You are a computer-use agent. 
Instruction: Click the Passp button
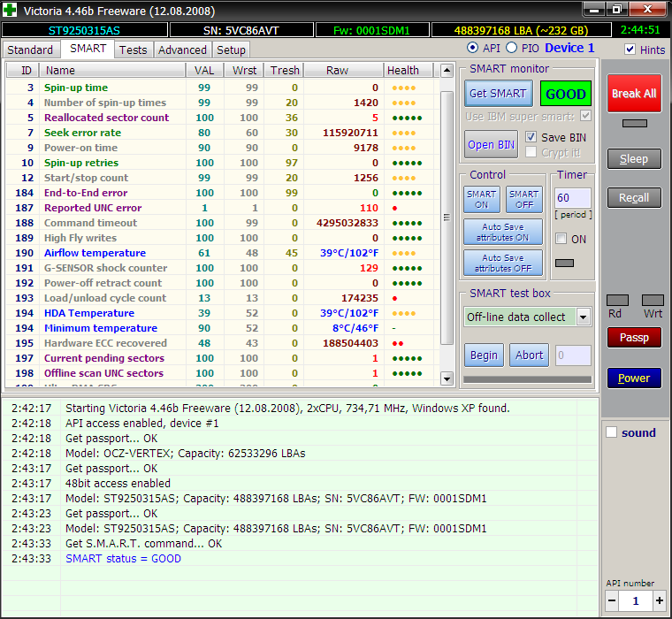(634, 338)
